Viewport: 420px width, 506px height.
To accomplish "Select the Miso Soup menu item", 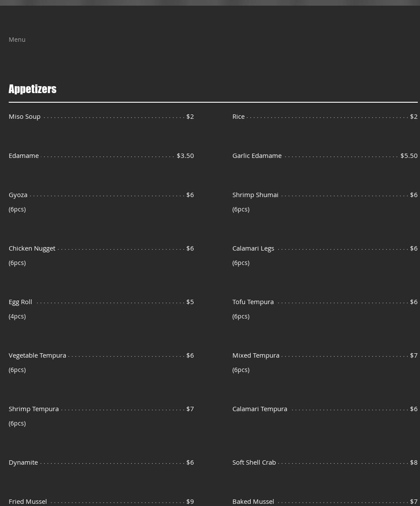I will point(24,117).
